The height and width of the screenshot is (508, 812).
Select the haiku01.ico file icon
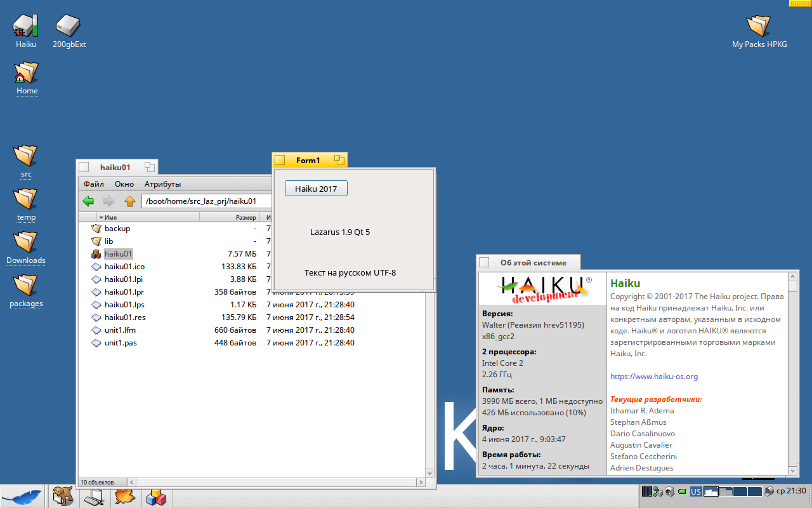click(96, 266)
